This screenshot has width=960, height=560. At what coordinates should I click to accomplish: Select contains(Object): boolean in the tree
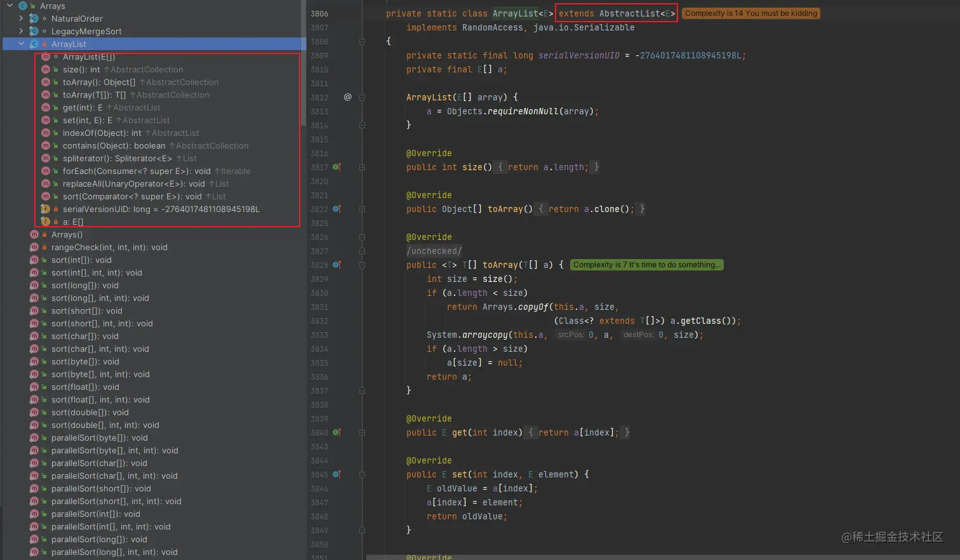click(x=156, y=145)
